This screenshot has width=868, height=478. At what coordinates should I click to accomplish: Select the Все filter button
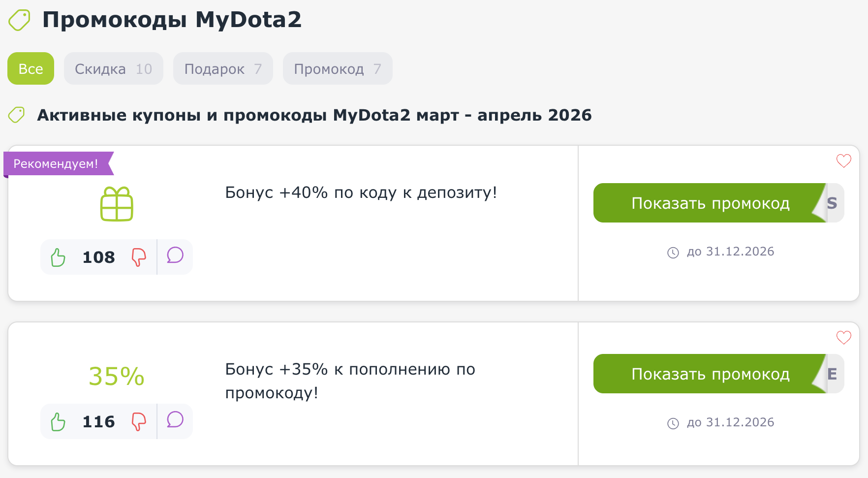click(x=31, y=68)
